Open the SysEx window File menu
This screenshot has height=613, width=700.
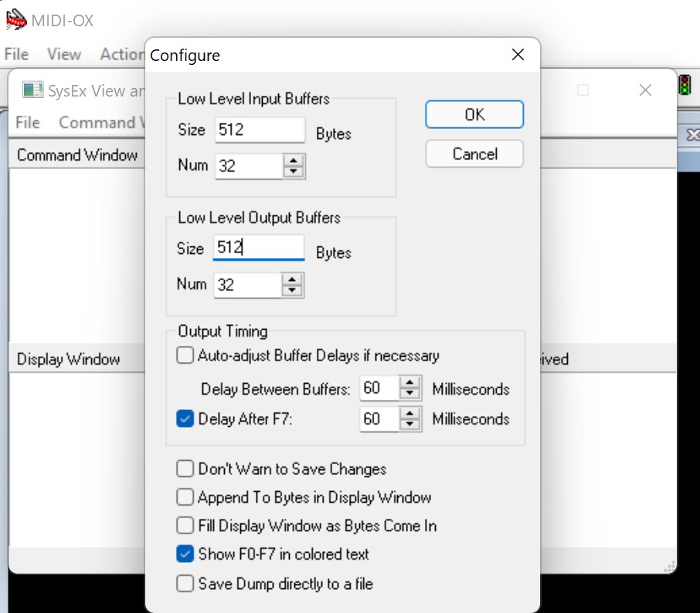pyautogui.click(x=28, y=123)
